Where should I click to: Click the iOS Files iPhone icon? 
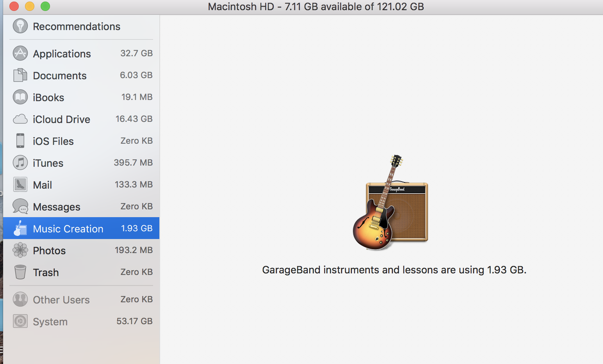[x=20, y=141]
